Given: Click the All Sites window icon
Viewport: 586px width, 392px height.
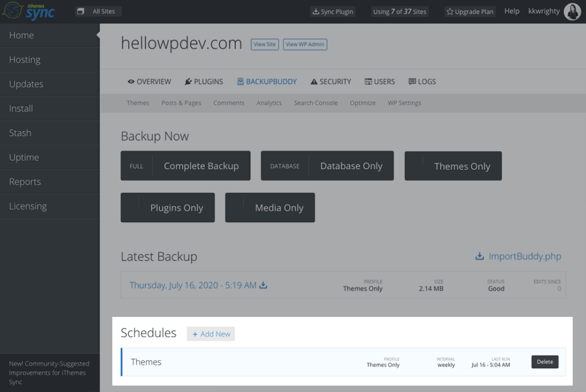Looking at the screenshot, I should pyautogui.click(x=80, y=11).
